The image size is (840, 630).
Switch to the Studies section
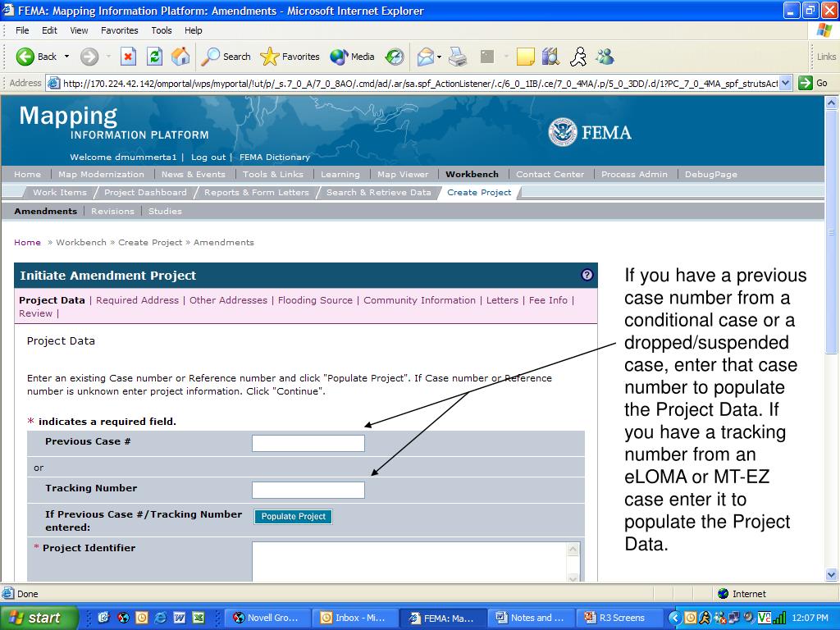coord(165,211)
